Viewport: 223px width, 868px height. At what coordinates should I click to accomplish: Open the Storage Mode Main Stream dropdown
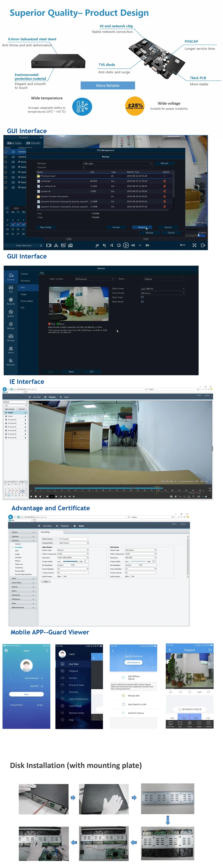(74, 543)
